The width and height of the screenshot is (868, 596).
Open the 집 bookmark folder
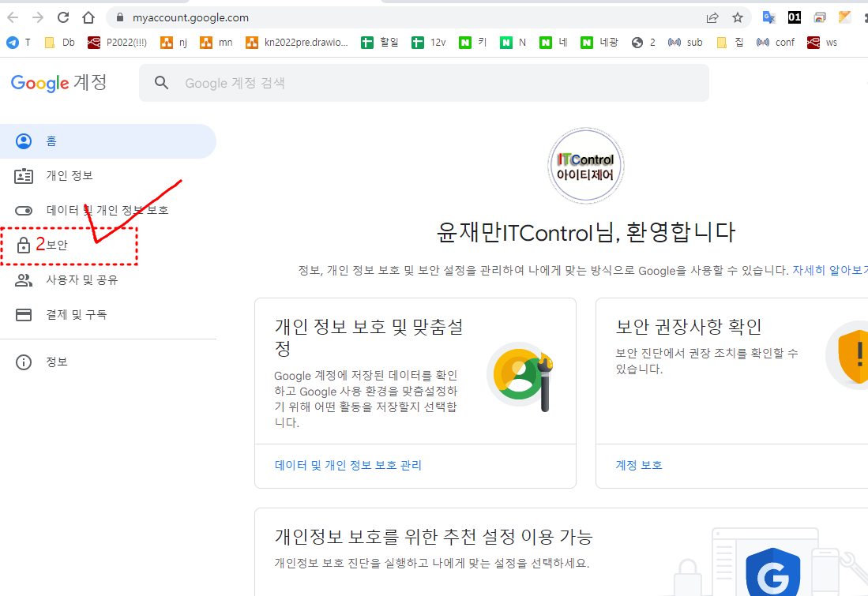click(730, 42)
